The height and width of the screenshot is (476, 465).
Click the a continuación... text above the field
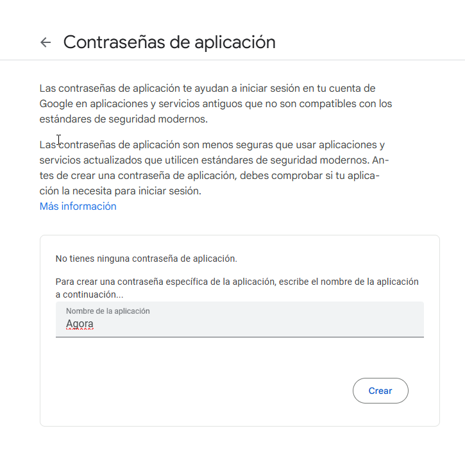coord(90,294)
